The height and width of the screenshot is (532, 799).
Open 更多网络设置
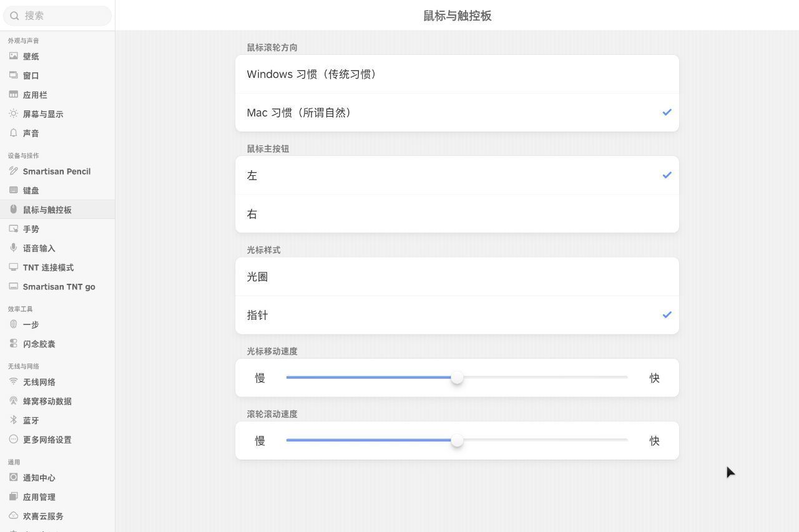[x=46, y=440]
